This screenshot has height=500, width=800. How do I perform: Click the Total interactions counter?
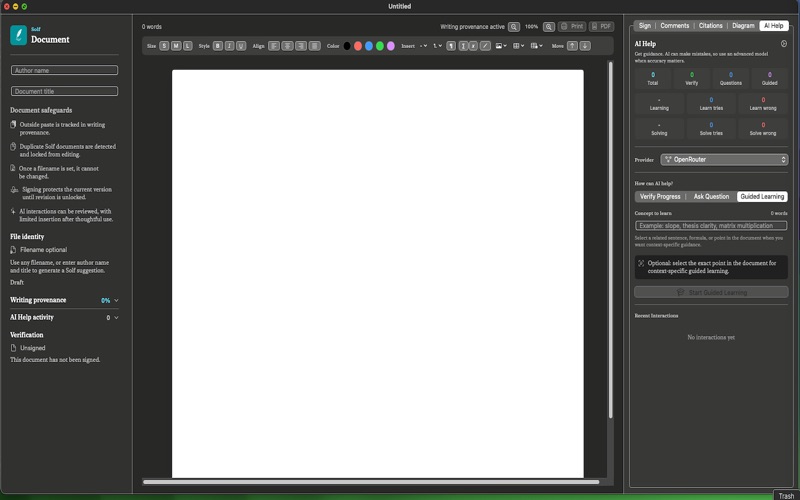pos(653,79)
